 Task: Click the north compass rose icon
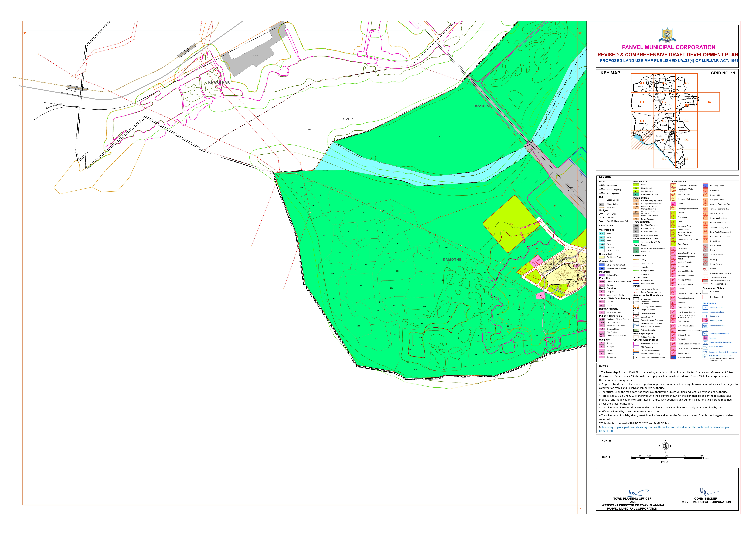(665, 446)
